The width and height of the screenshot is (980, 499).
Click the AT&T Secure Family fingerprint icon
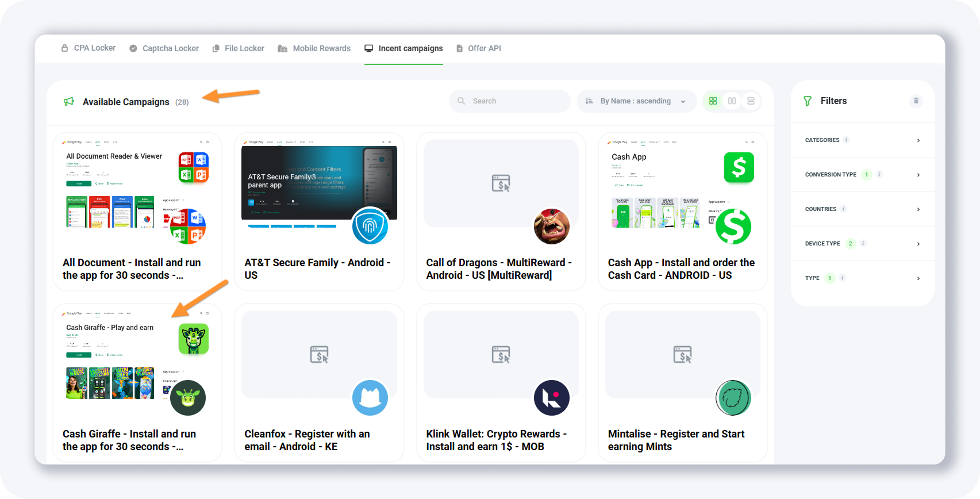click(x=370, y=227)
